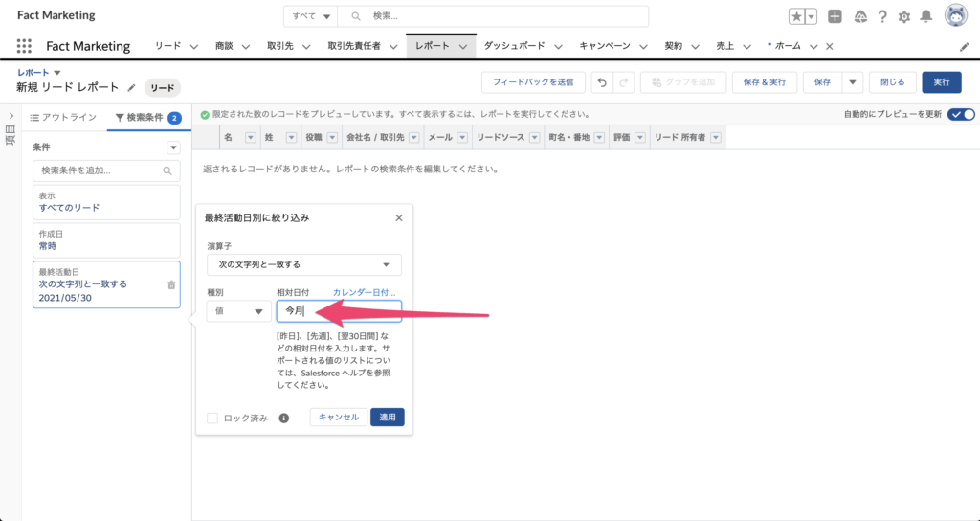Open the notifications bell

pos(926,17)
